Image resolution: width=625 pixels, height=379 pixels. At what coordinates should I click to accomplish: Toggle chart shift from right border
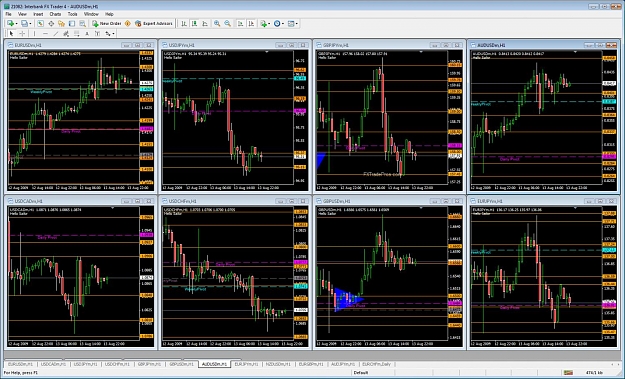(251, 24)
